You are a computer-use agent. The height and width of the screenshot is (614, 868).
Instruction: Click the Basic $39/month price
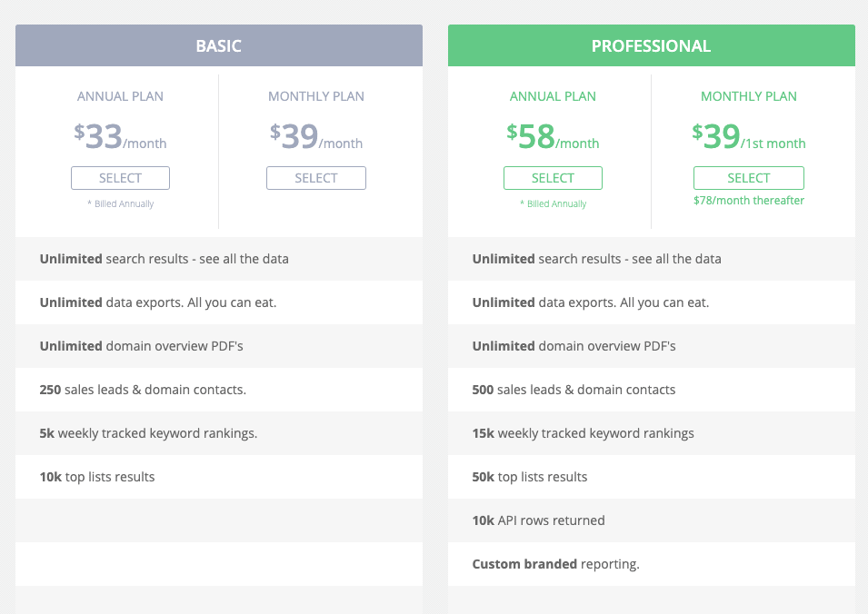(x=316, y=136)
